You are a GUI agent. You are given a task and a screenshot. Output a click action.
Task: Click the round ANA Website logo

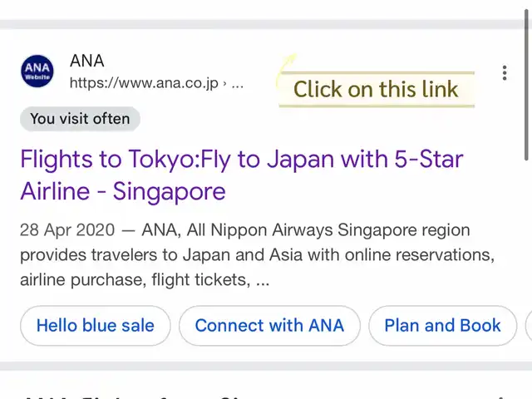pyautogui.click(x=37, y=71)
